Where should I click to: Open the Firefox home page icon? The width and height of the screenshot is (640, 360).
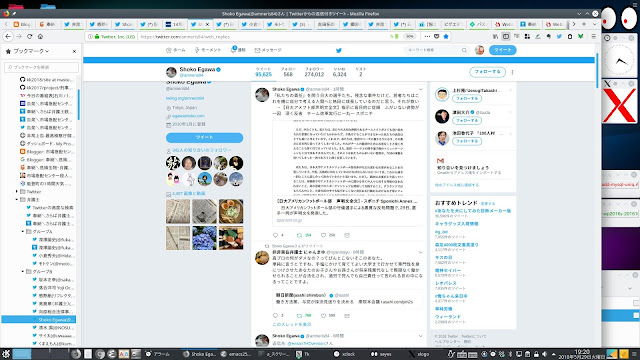pos(40,36)
